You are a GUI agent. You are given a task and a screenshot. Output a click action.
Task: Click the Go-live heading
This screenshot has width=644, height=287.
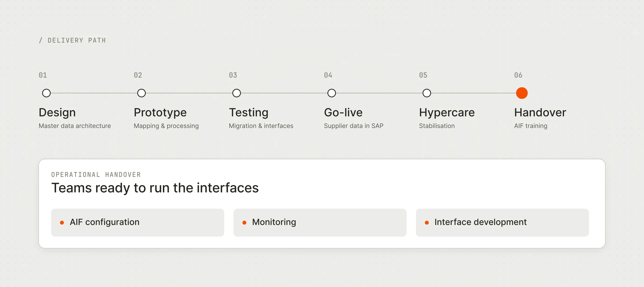(x=343, y=113)
